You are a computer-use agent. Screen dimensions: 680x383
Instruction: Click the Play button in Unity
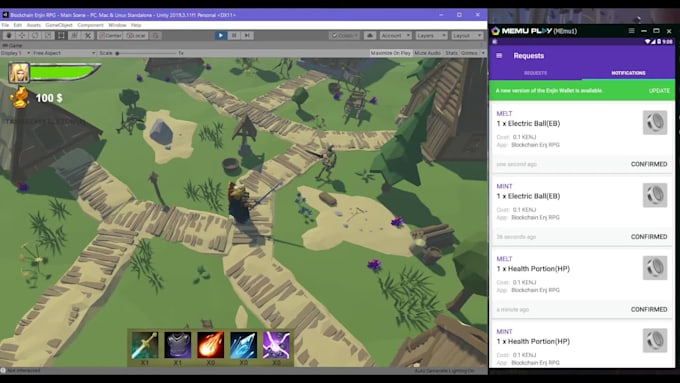(x=221, y=36)
